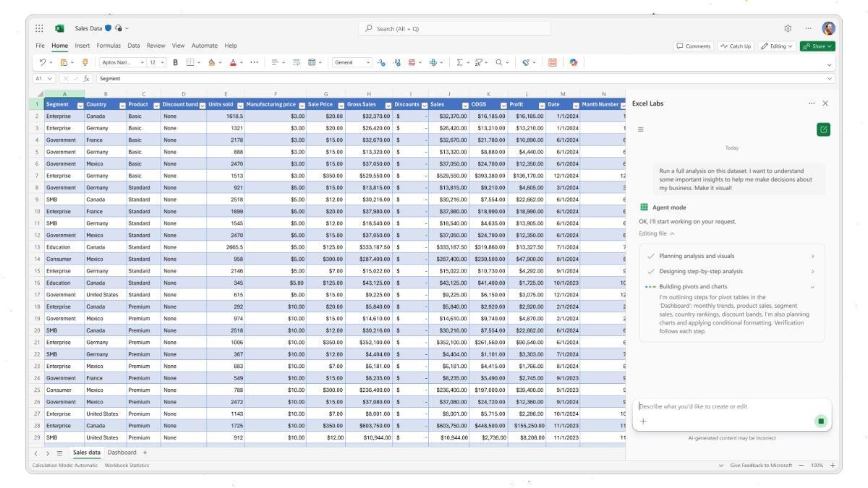Open the settings gear icon

(788, 28)
